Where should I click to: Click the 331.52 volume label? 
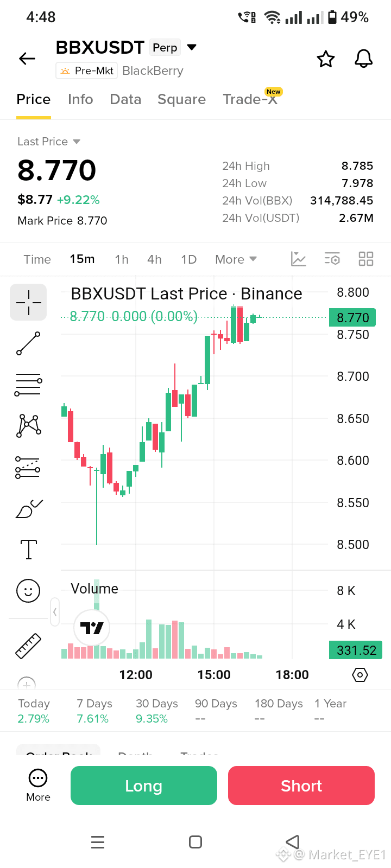coord(356,650)
